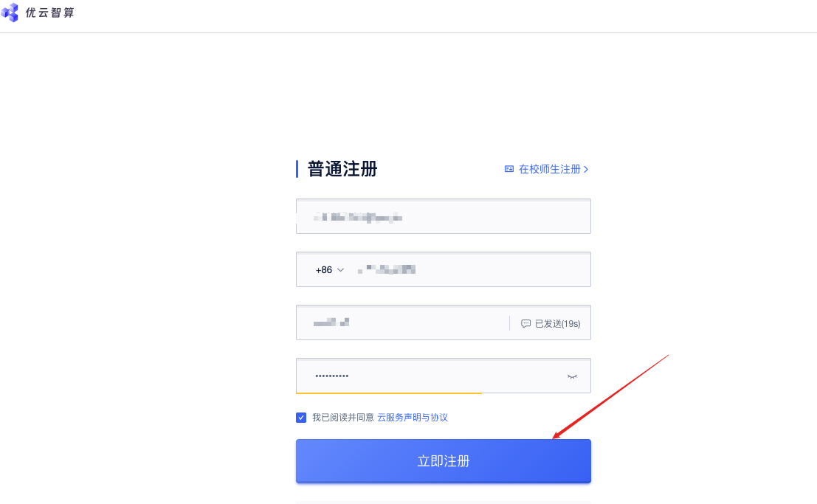Click the chevron arrow after 在校师生注册

tap(586, 169)
